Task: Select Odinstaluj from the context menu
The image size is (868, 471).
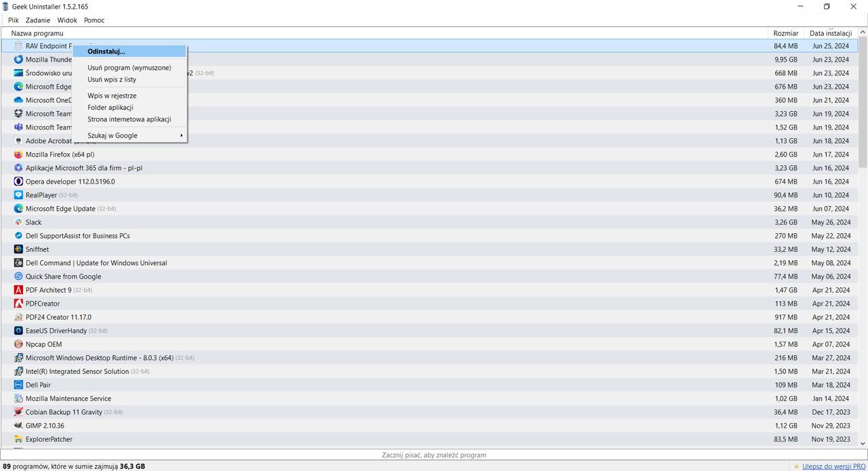Action: (106, 51)
